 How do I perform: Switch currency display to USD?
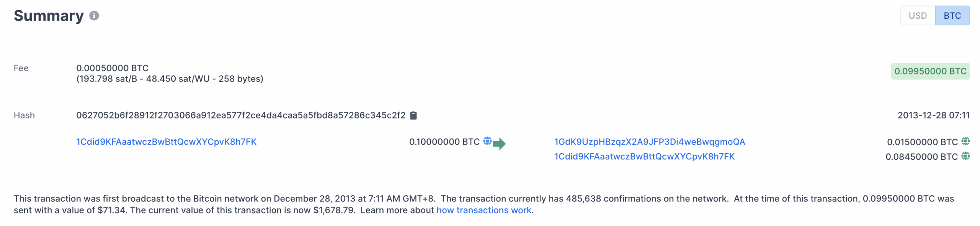point(918,16)
